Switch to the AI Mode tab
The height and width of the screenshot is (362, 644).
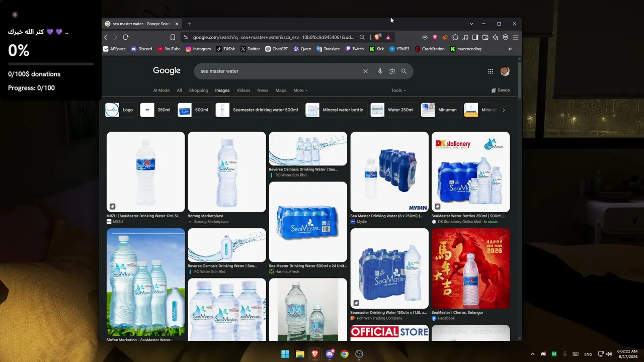click(x=162, y=90)
